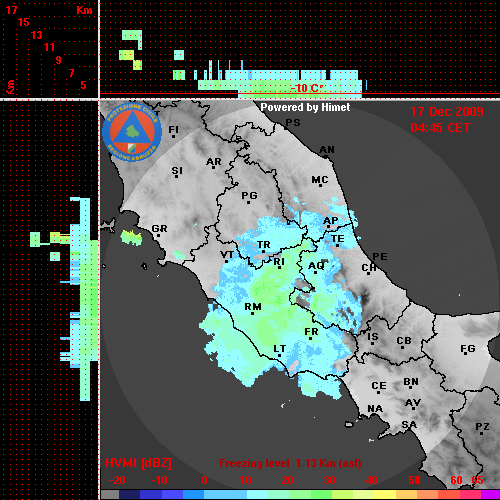Click the height scale label '15'
500x500 pixels.
click(x=24, y=22)
